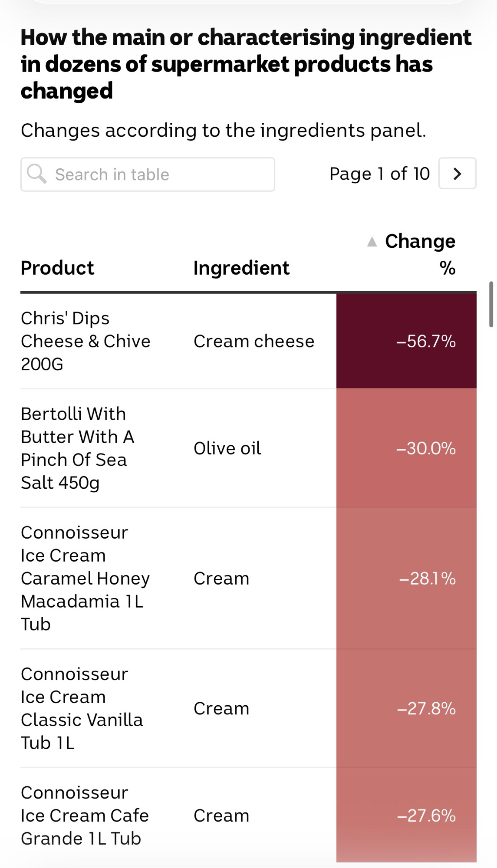Click the Cream cheese ingredient cell
497x868 pixels.
click(x=254, y=341)
